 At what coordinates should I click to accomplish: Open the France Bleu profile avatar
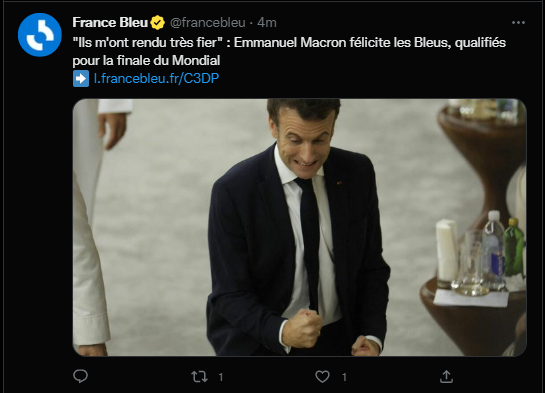point(40,35)
